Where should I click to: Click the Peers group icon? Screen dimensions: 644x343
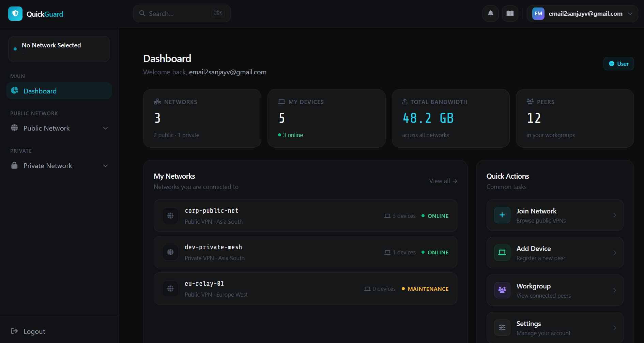[x=530, y=101]
